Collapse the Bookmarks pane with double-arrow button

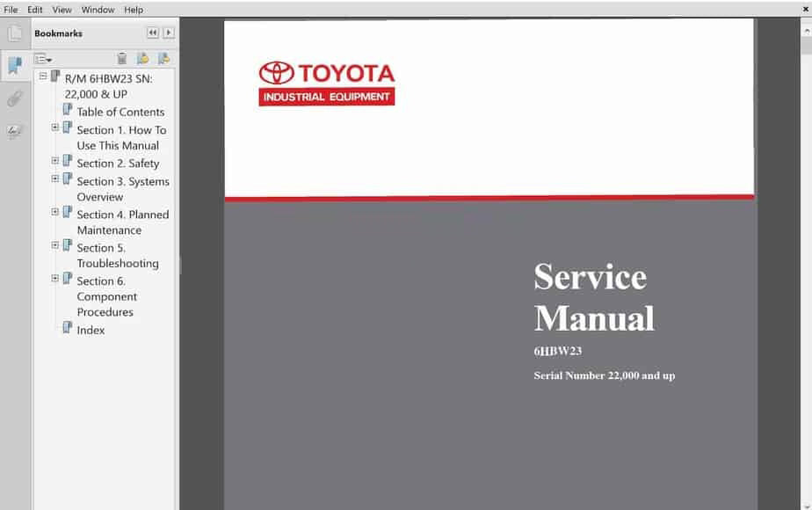tap(152, 33)
